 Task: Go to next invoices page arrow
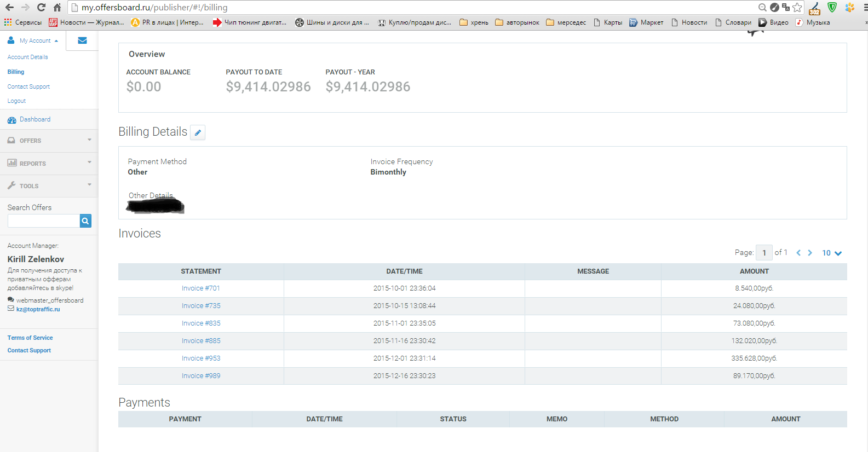point(810,253)
